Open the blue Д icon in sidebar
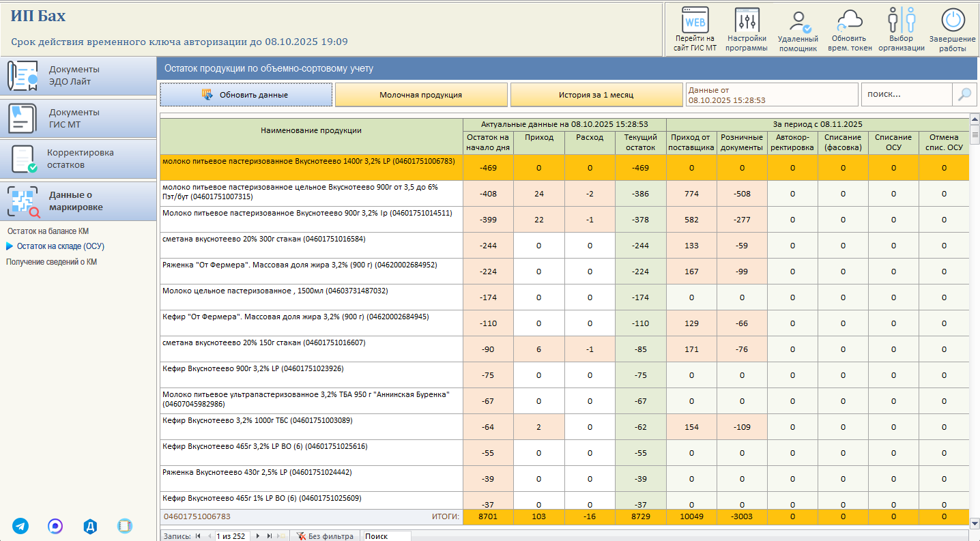 click(90, 526)
